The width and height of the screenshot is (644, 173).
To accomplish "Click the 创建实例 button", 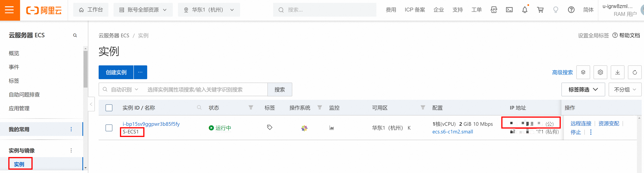I will pos(116,72).
